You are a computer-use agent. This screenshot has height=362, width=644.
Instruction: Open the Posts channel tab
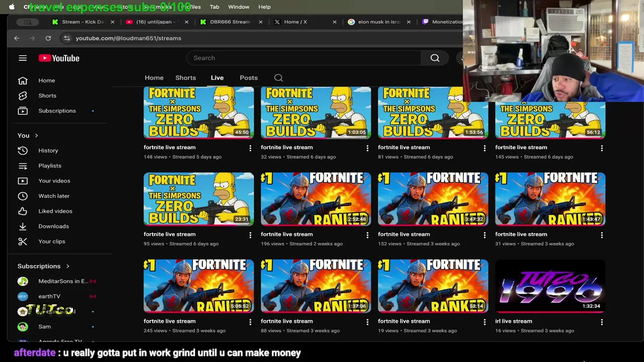click(x=249, y=78)
